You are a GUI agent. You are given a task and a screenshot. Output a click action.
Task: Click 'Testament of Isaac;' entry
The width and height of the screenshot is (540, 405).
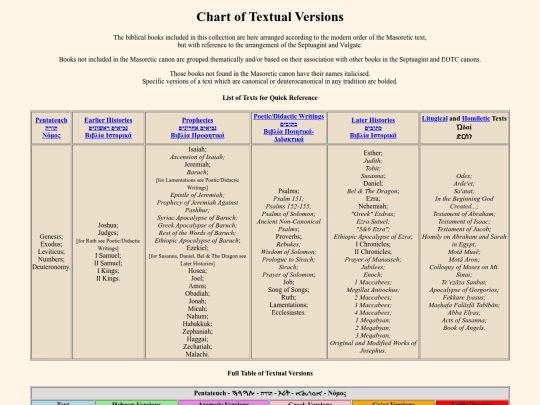(x=464, y=221)
